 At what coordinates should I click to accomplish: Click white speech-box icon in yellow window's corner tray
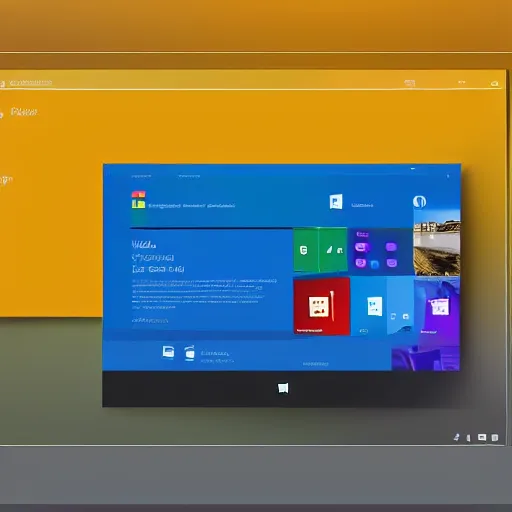tap(482, 437)
